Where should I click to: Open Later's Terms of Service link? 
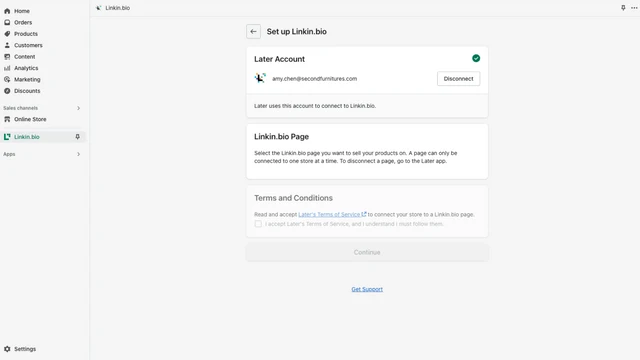pos(332,214)
